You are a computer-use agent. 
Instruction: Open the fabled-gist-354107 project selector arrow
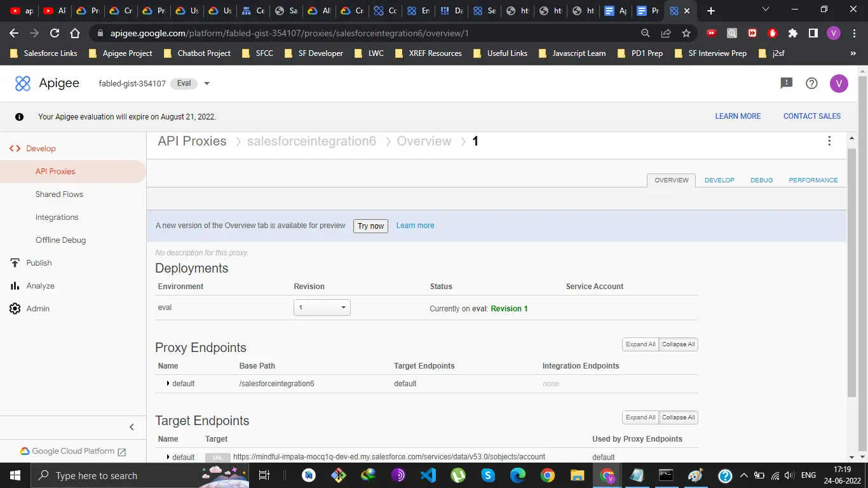(207, 83)
